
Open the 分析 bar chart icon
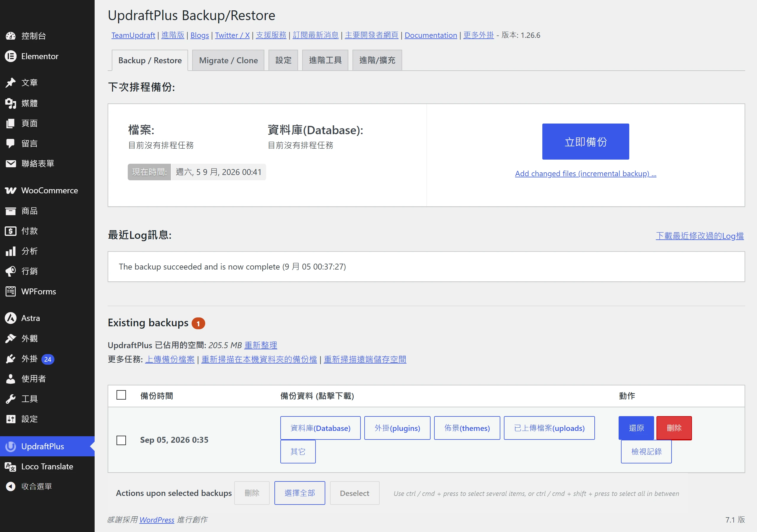11,251
